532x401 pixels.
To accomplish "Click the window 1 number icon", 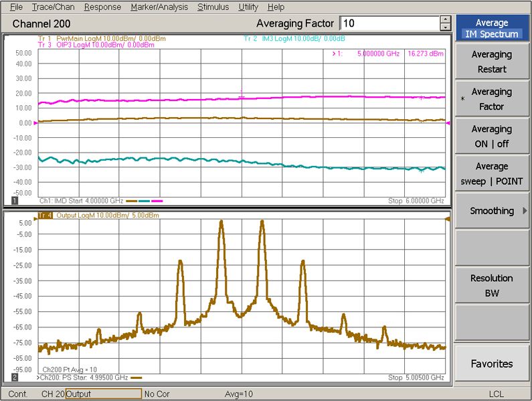I will tap(15, 200).
